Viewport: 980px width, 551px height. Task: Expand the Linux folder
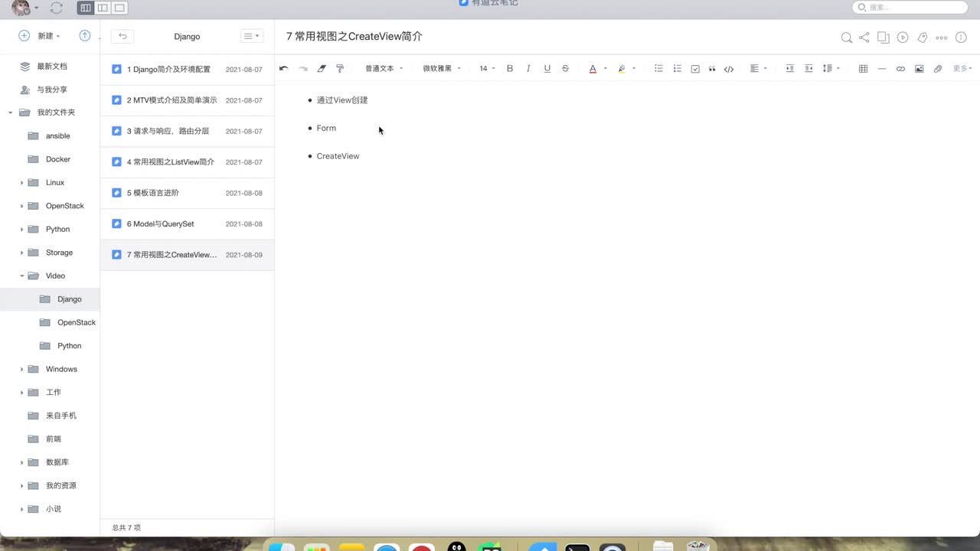21,183
